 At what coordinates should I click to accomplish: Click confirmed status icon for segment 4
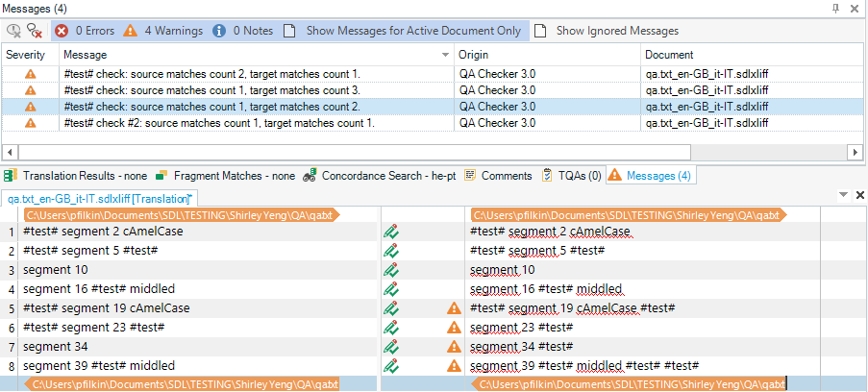(391, 289)
